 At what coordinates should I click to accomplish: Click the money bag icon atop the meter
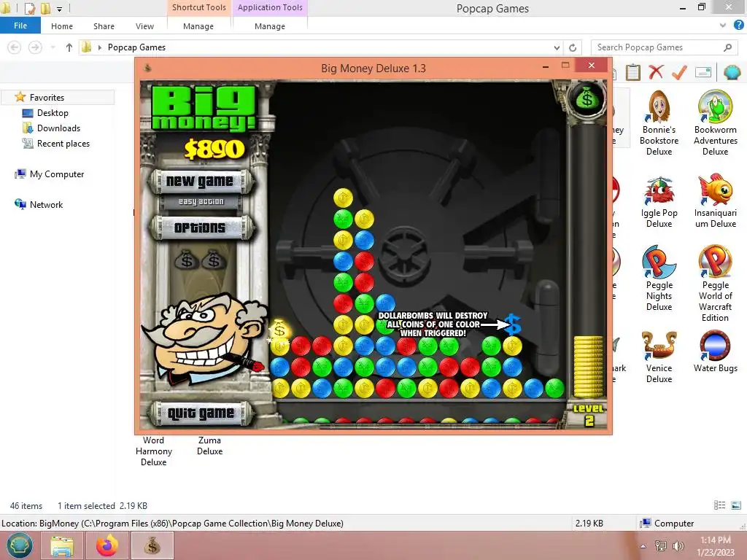click(x=587, y=99)
